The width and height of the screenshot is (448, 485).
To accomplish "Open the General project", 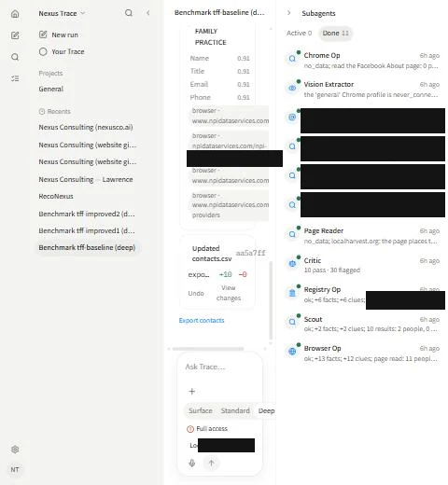I will click(51, 89).
